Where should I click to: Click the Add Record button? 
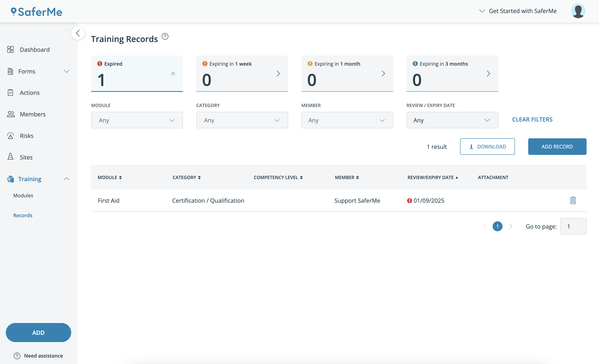pyautogui.click(x=557, y=147)
